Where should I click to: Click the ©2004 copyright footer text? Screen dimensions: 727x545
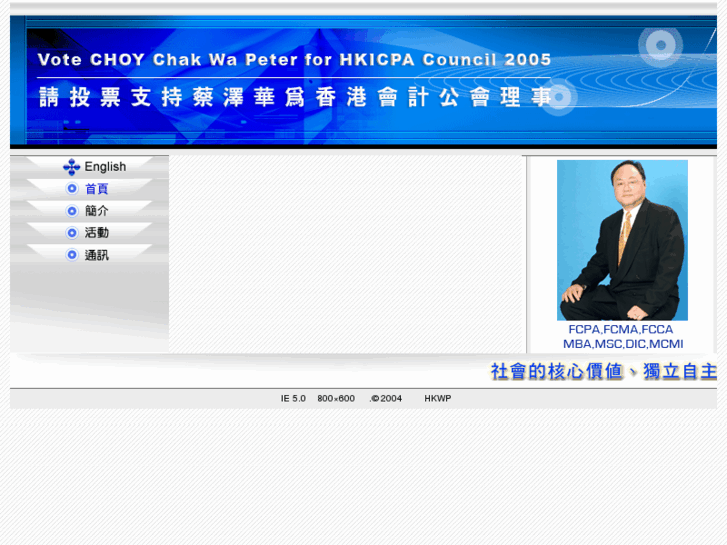386,398
